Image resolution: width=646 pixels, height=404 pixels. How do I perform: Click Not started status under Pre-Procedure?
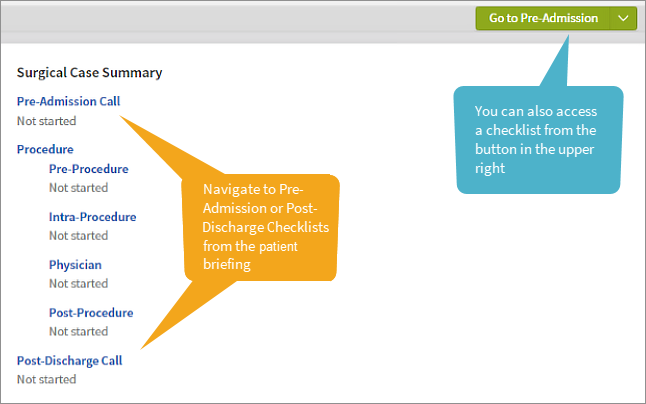click(x=78, y=188)
